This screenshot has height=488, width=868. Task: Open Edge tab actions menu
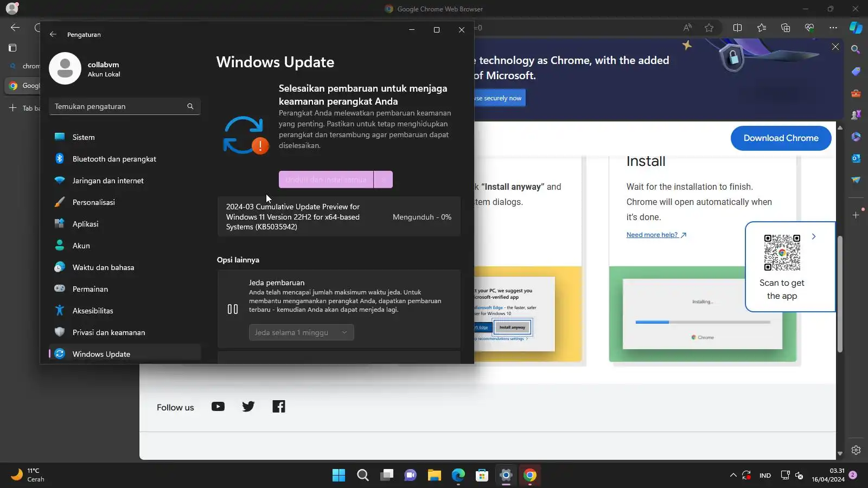tap(12, 48)
